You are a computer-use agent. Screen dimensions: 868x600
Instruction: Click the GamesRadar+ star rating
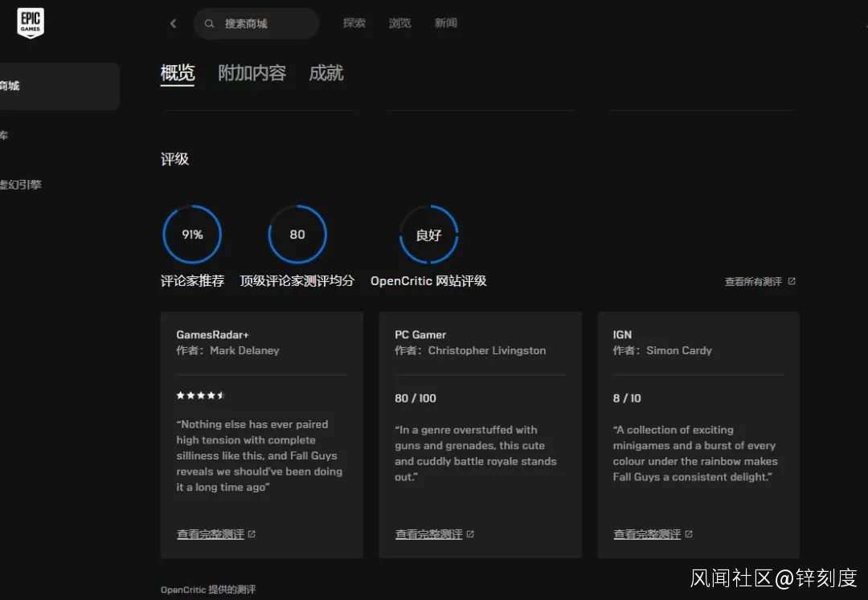click(x=200, y=395)
